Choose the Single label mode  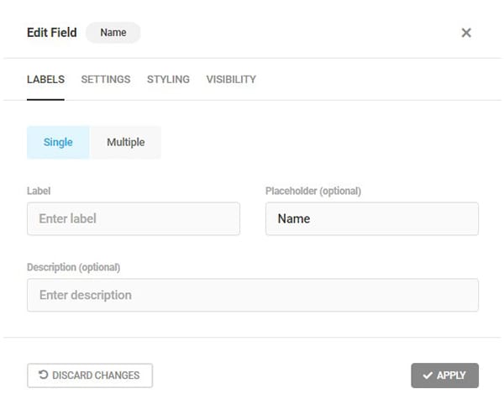coord(58,143)
